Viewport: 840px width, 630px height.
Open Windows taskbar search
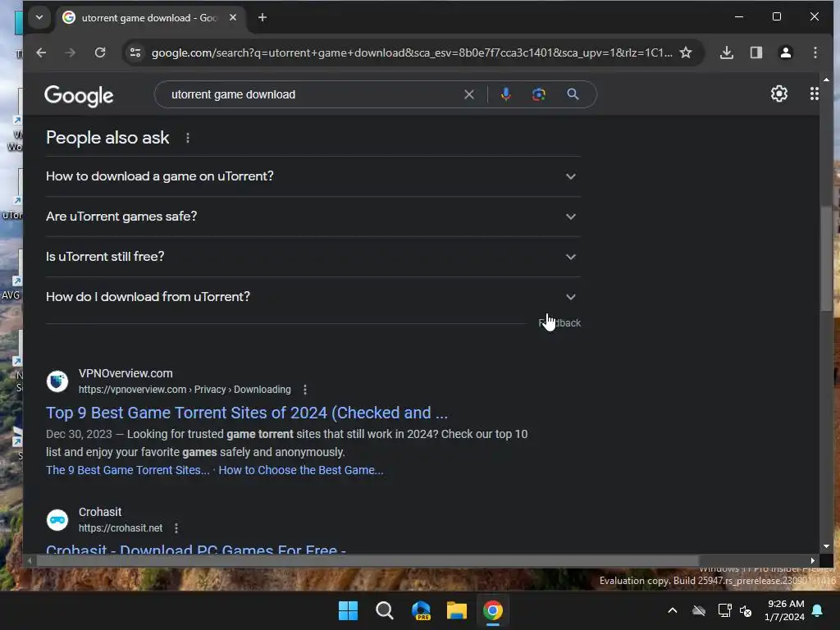click(x=384, y=610)
